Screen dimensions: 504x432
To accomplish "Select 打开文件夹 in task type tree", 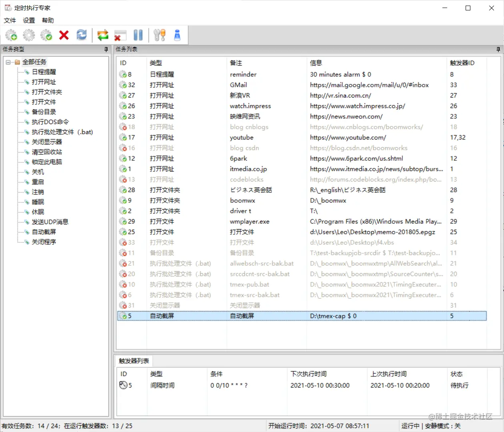I will pyautogui.click(x=47, y=92).
